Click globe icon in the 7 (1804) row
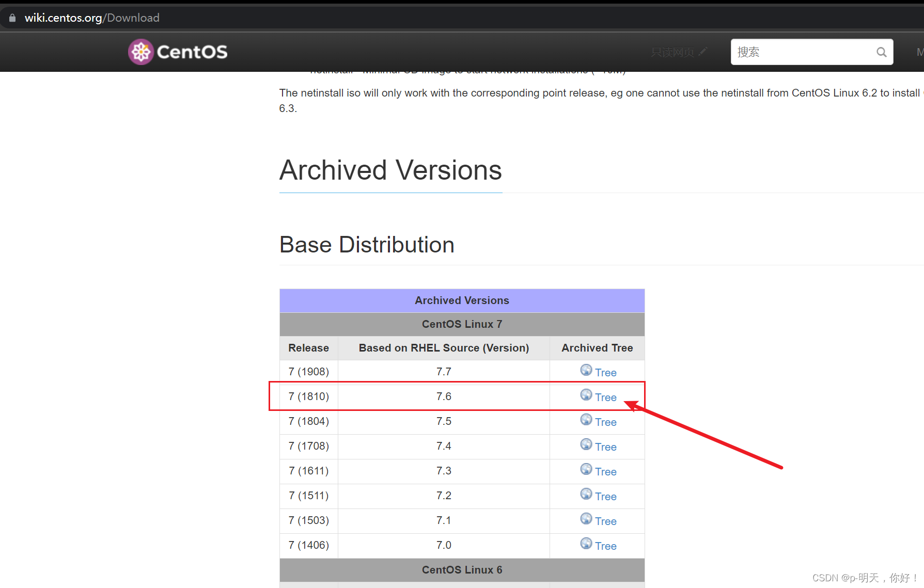Screen dimensions: 924x588 tap(586, 420)
